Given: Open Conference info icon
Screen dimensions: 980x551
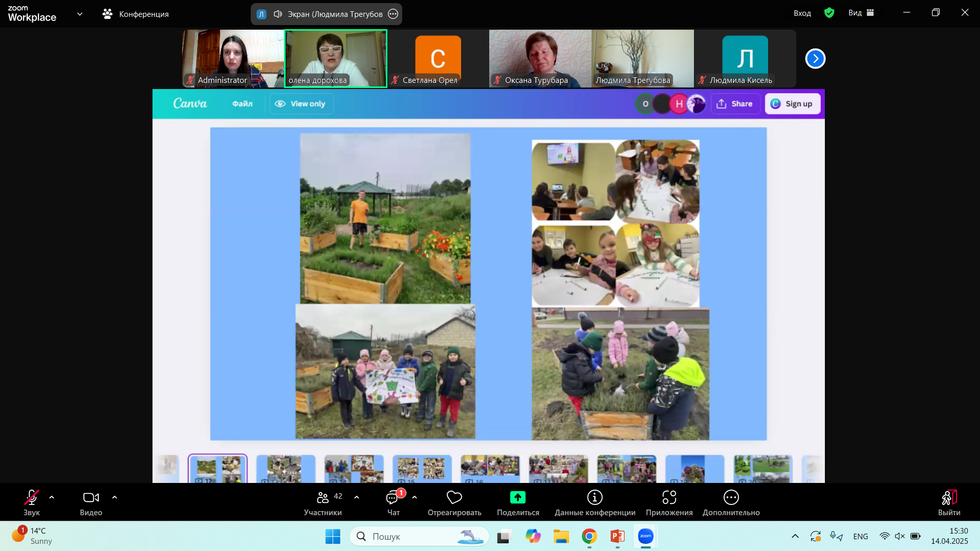Looking at the screenshot, I should [x=595, y=498].
